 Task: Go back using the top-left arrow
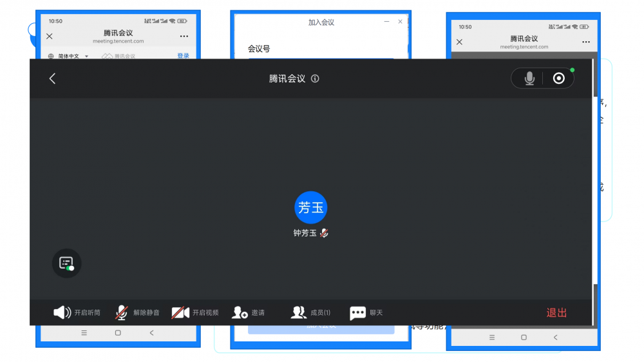click(x=52, y=79)
